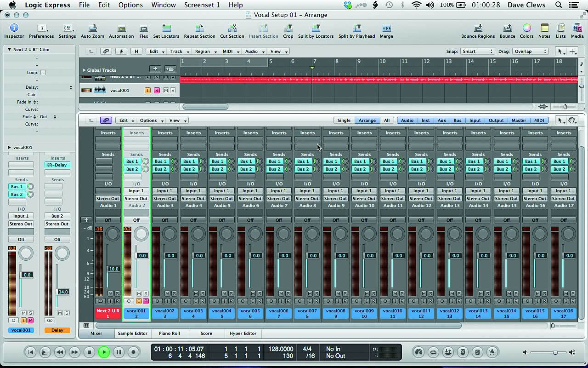Open the Snap dropdown set to Smart
This screenshot has width=588, height=368.
pos(478,52)
